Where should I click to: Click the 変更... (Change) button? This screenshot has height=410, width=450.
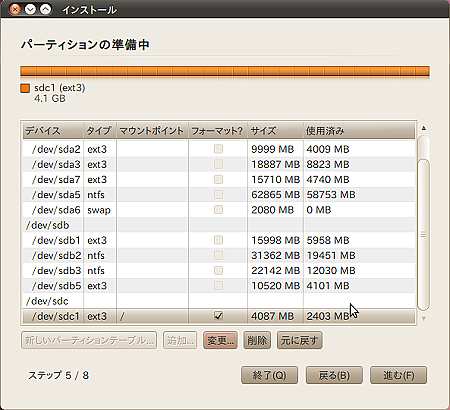click(220, 340)
